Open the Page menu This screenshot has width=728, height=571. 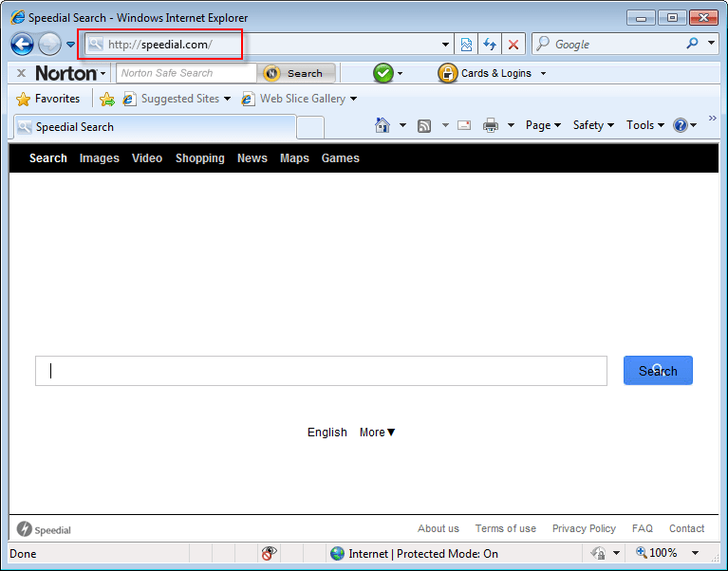click(x=543, y=125)
